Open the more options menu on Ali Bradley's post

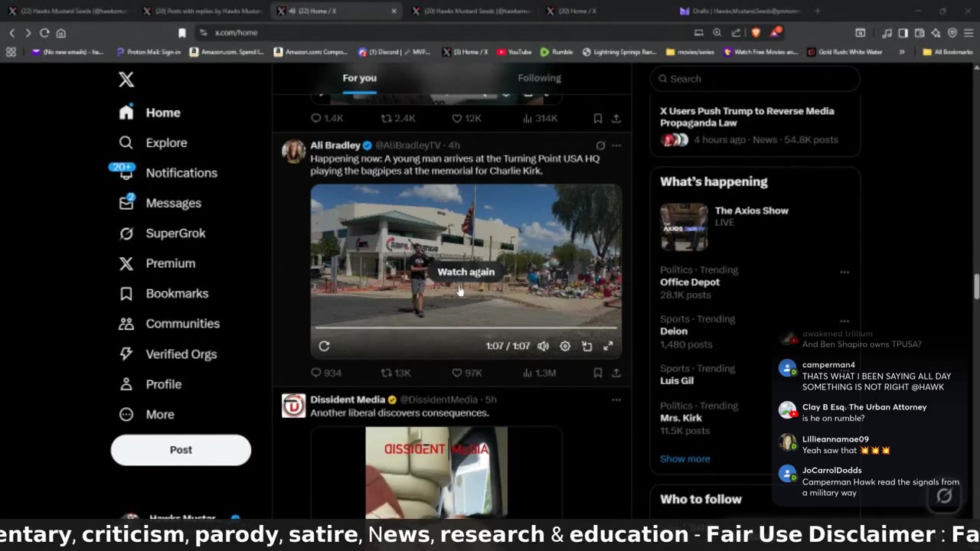pos(616,145)
